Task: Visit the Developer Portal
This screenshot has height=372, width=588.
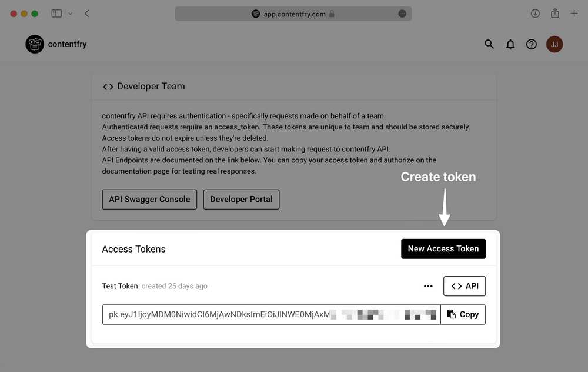Action: click(241, 199)
